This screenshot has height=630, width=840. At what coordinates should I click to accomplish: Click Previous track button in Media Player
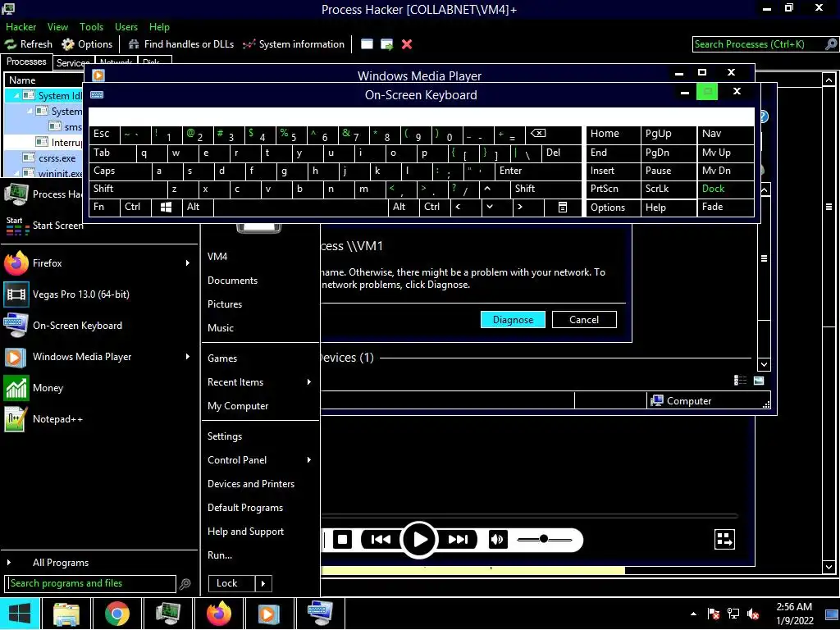pyautogui.click(x=381, y=540)
